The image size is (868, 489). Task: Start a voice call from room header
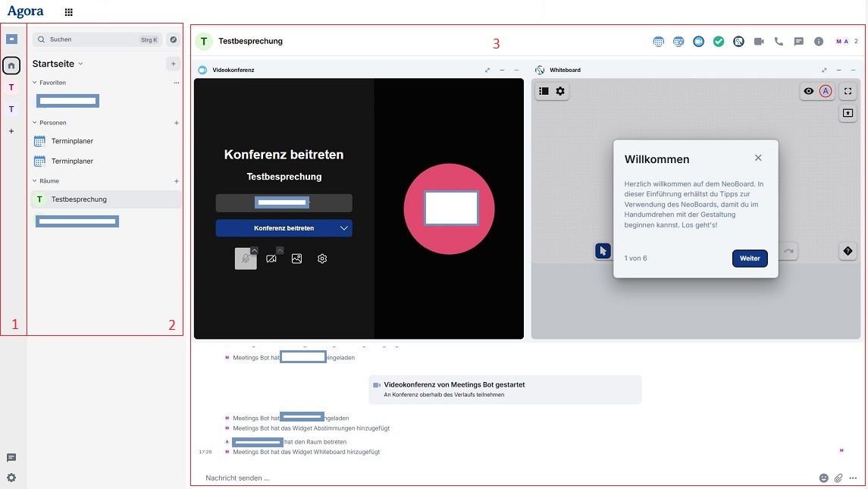(x=779, y=42)
